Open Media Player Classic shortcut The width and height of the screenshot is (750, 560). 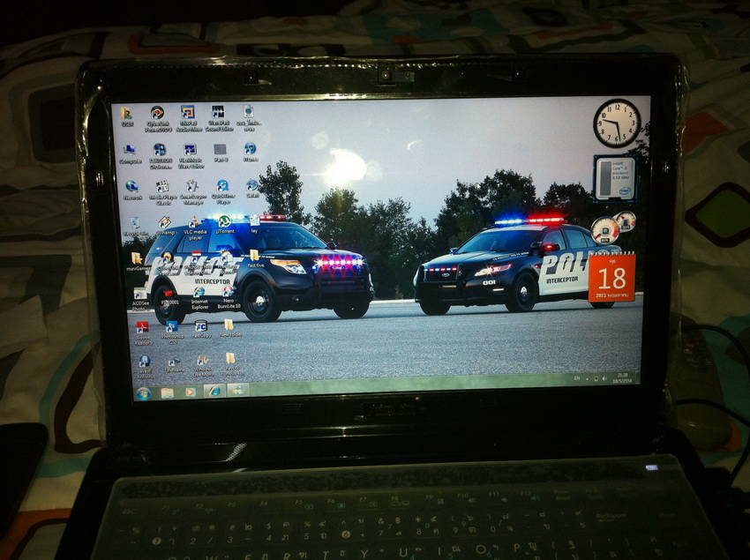point(162,188)
